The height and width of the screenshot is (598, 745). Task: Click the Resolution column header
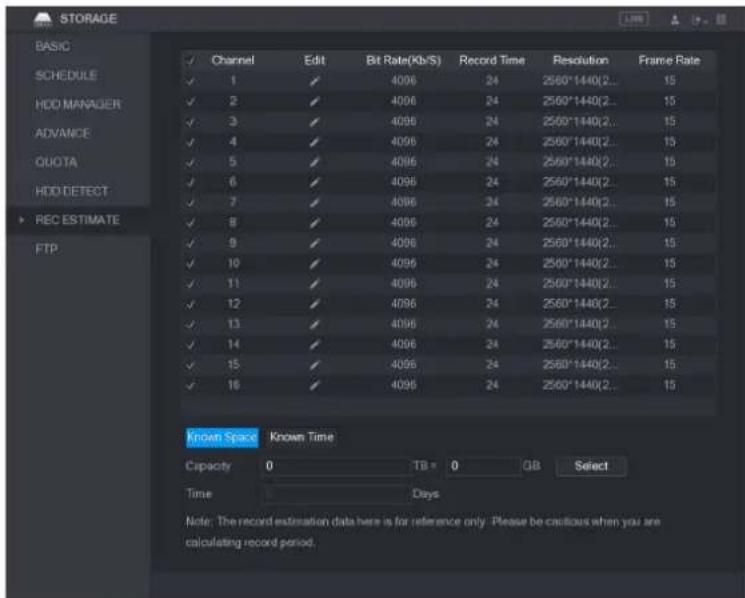tap(580, 61)
